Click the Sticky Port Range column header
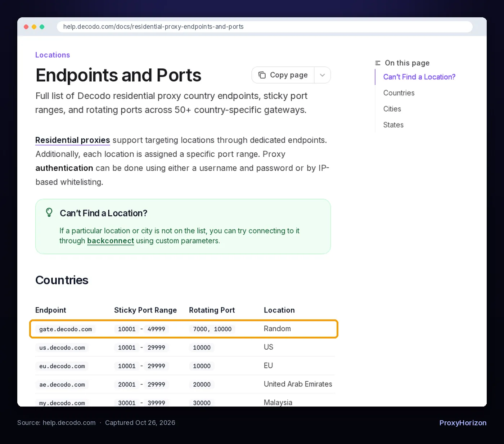Screen dimensions: 504x444 coord(145,310)
